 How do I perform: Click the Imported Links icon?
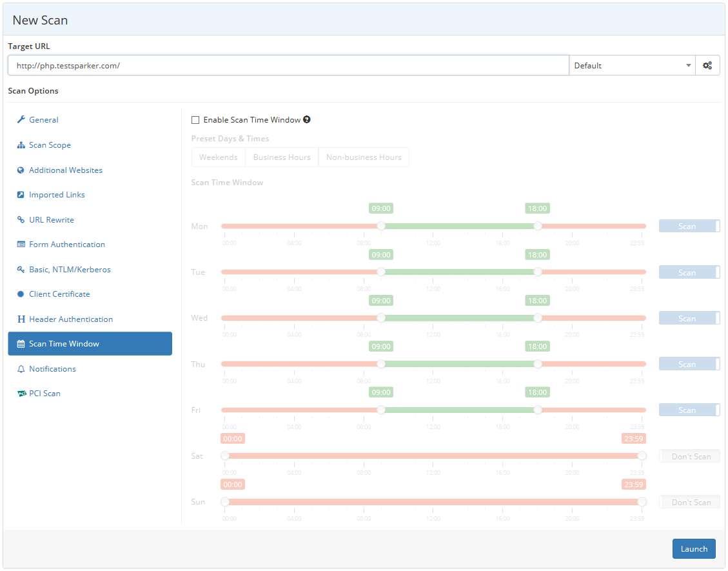(21, 195)
